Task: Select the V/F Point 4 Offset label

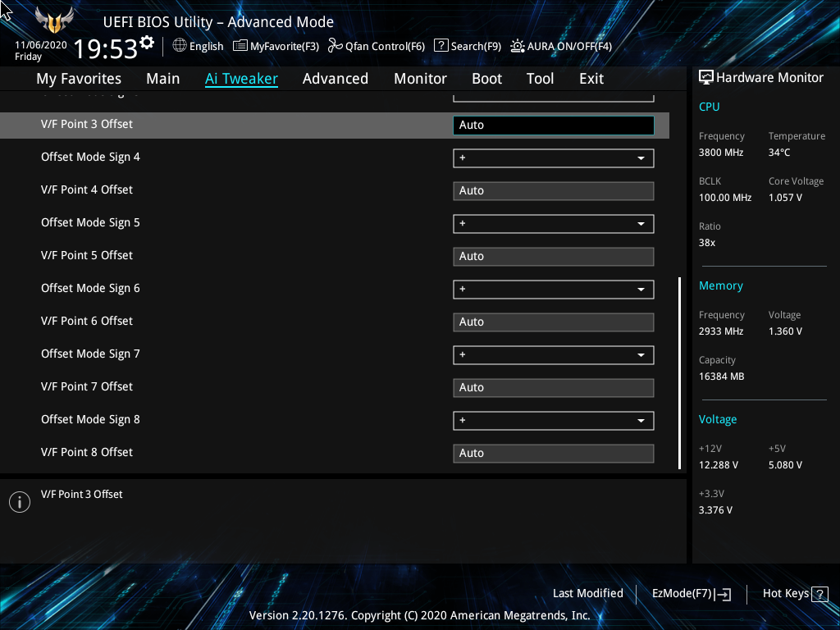Action: point(87,189)
